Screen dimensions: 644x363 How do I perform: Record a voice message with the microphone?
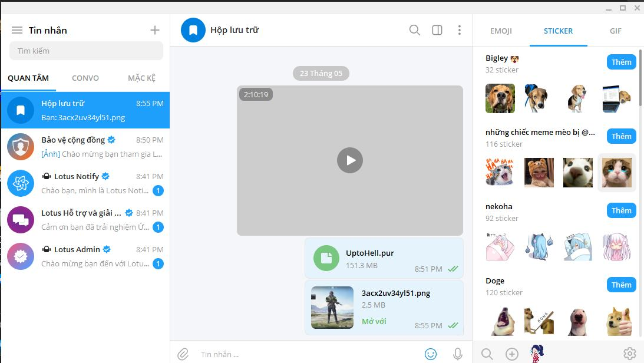tap(458, 354)
